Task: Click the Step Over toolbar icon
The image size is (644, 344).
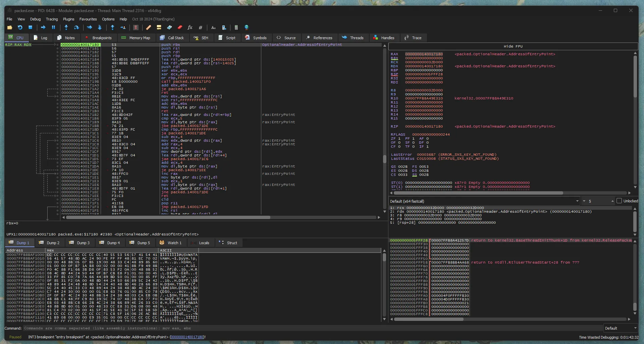Action: tap(76, 27)
